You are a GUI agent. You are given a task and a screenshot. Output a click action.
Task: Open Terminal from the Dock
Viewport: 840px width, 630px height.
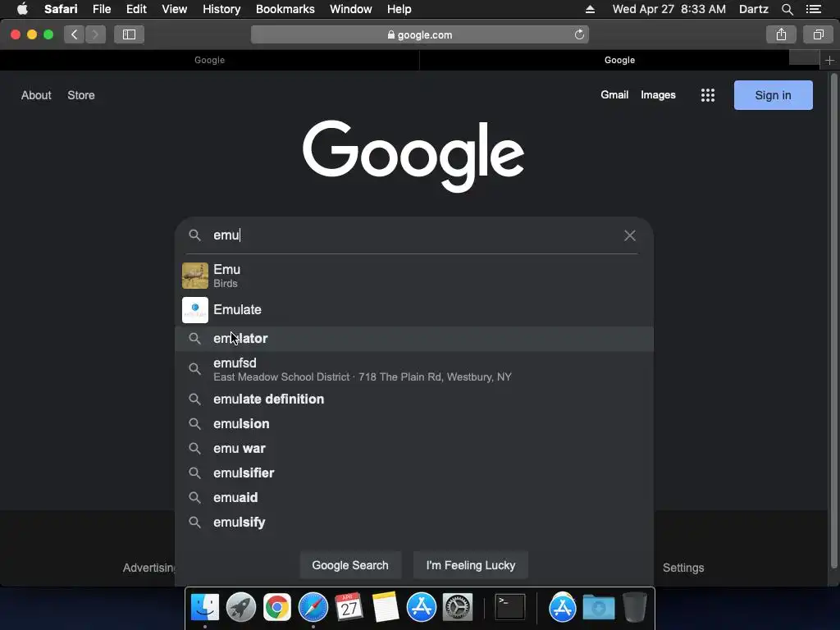click(509, 608)
